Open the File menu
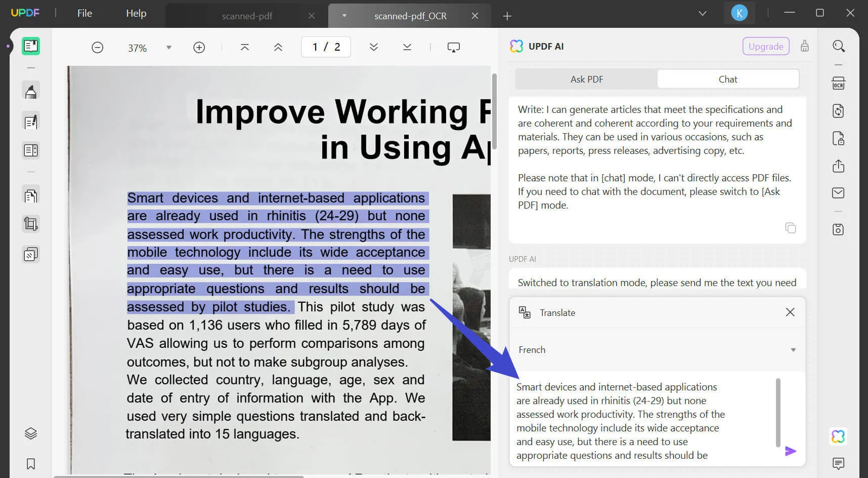This screenshot has width=868, height=478. tap(84, 13)
